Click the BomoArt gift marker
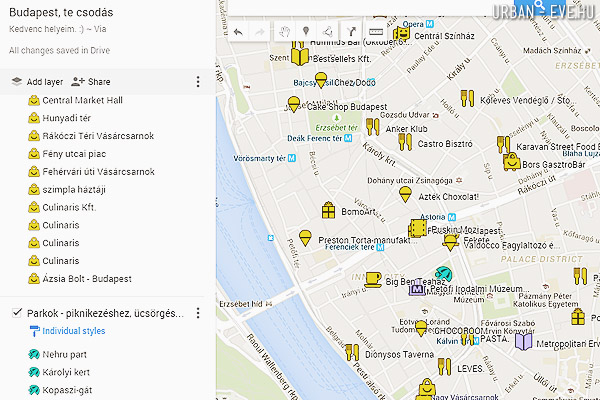The image size is (600, 400). tap(328, 210)
